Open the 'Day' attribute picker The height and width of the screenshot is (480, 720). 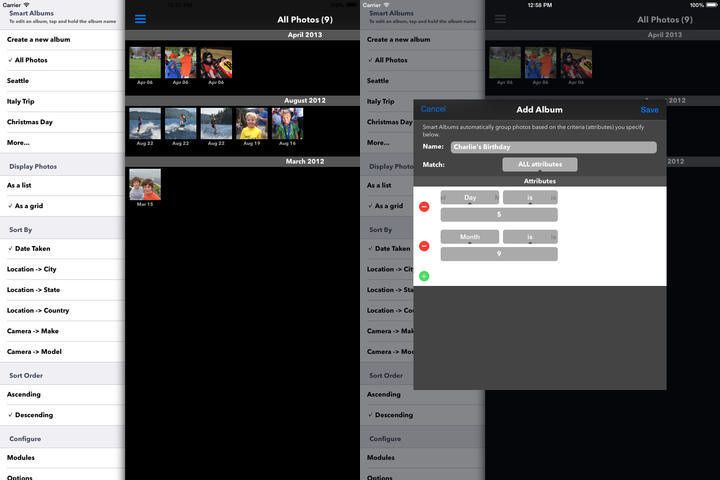coord(470,198)
